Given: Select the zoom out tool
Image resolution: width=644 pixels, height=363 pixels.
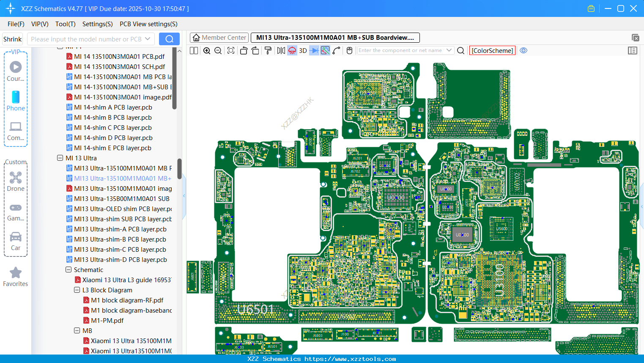Looking at the screenshot, I should pyautogui.click(x=217, y=50).
